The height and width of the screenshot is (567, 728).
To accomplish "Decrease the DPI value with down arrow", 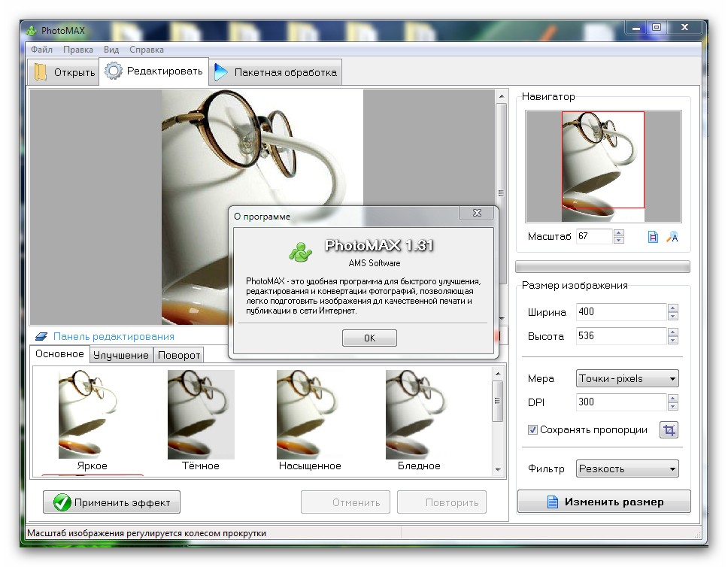I will pos(672,406).
